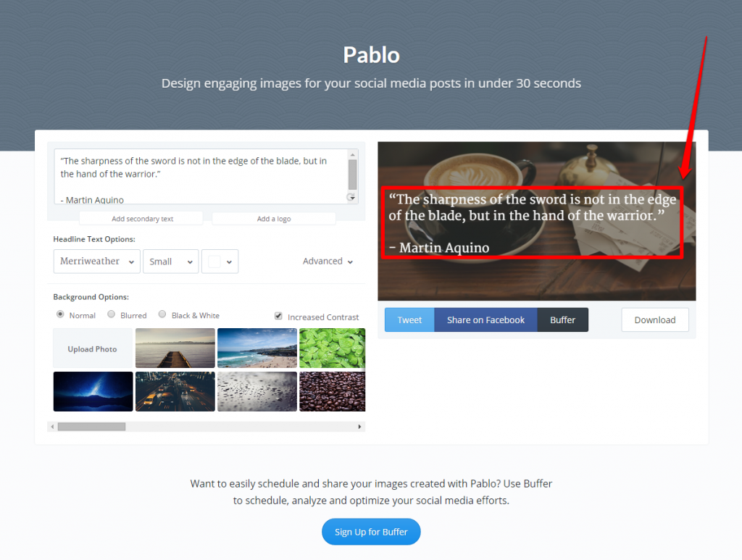Uncheck the Increased Contrast checkbox
This screenshot has height=560, width=742.
(278, 316)
